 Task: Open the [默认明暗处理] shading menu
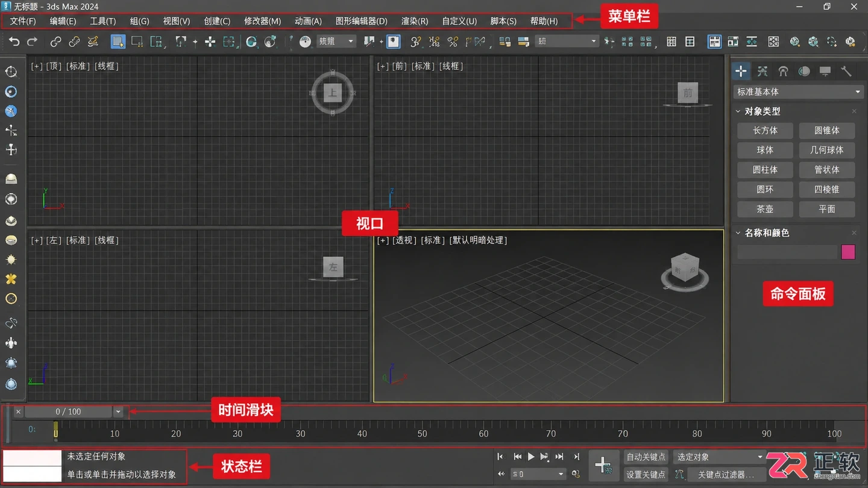tap(478, 240)
